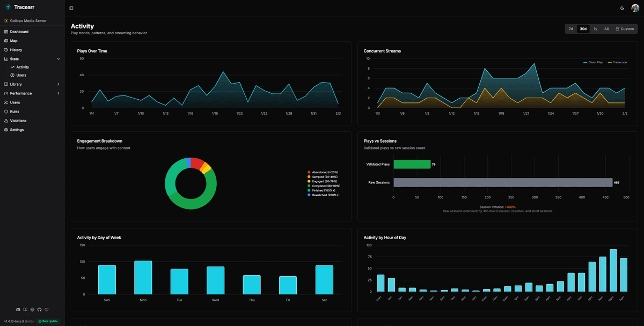Image resolution: width=644 pixels, height=326 pixels.
Task: Click the Beta Update button
Action: (48, 321)
